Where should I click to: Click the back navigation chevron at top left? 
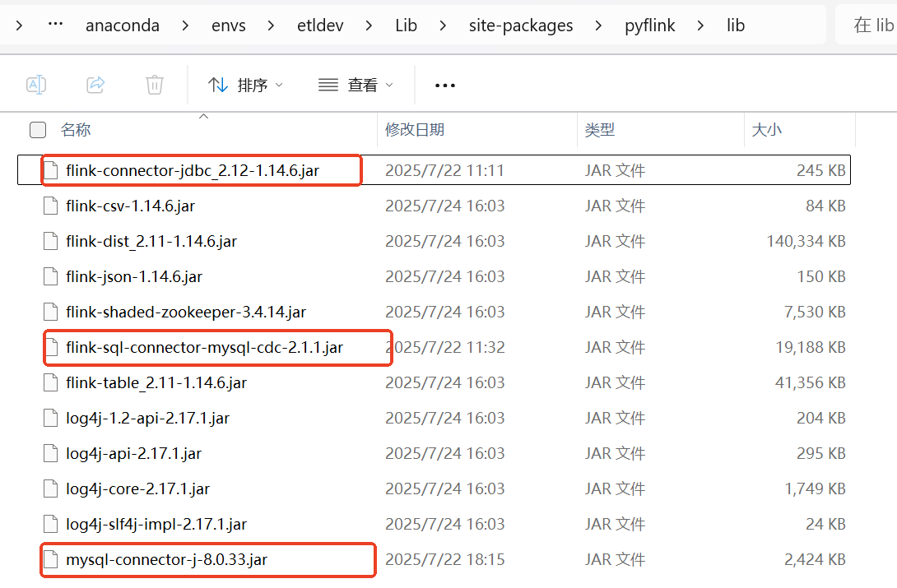tap(18, 25)
